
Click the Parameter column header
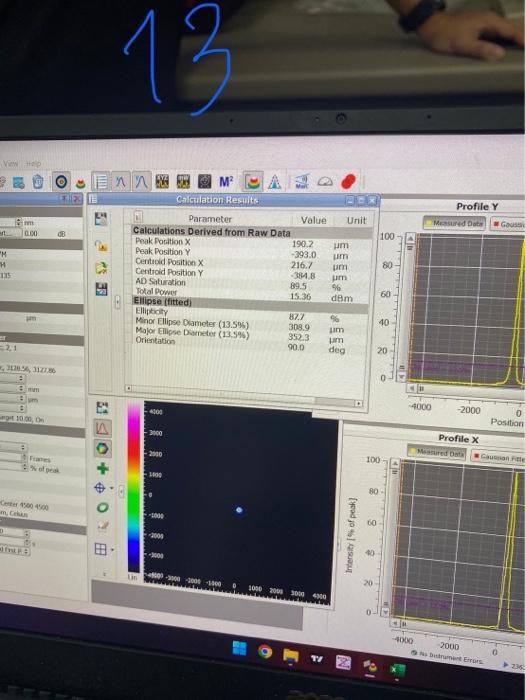(x=210, y=219)
